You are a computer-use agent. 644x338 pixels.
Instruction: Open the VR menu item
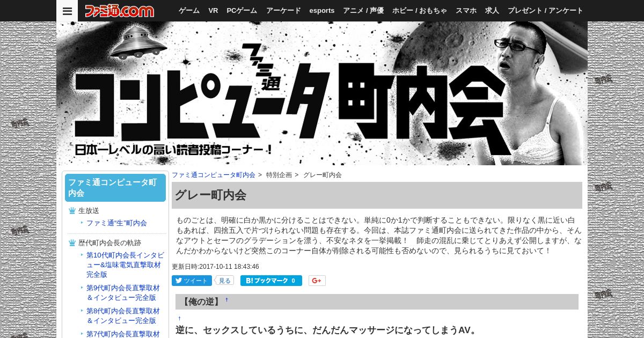click(x=213, y=11)
